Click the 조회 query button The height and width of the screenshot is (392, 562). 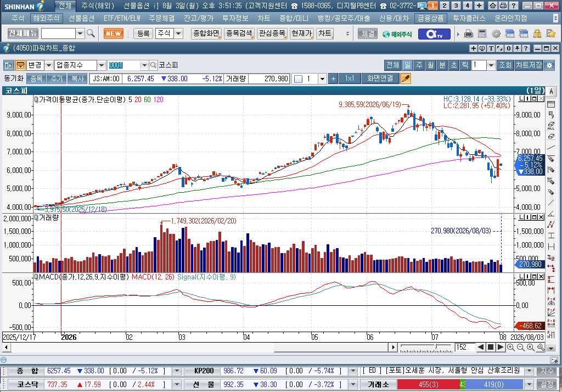point(505,65)
